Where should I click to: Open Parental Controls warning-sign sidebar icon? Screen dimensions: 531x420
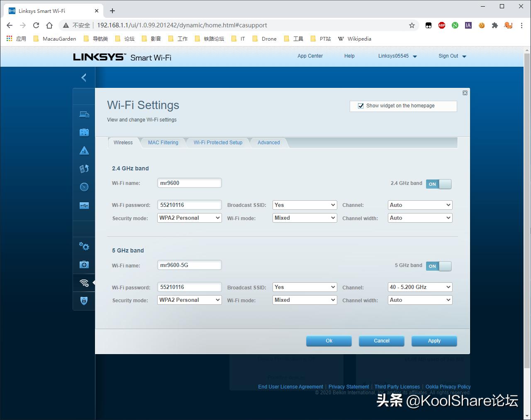pos(84,151)
